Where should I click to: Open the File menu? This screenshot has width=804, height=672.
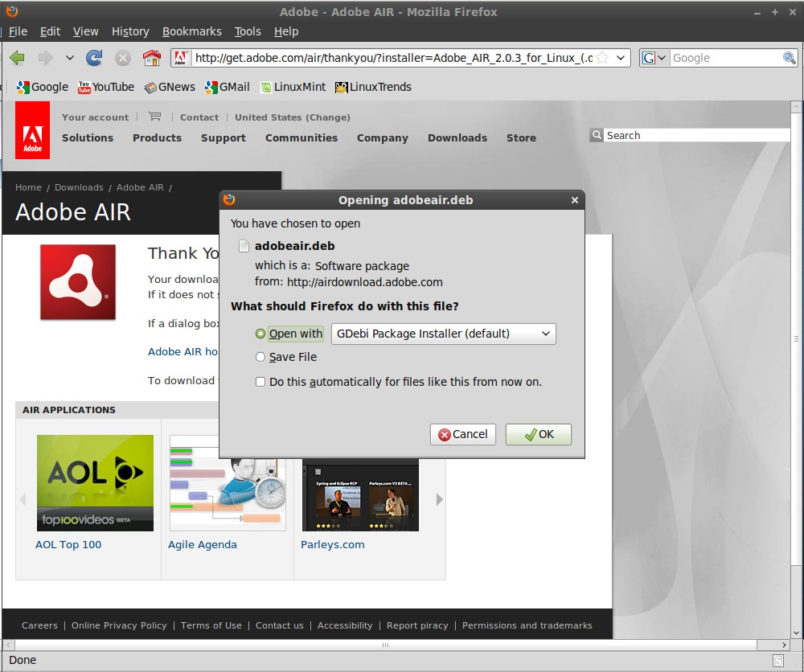click(x=18, y=32)
